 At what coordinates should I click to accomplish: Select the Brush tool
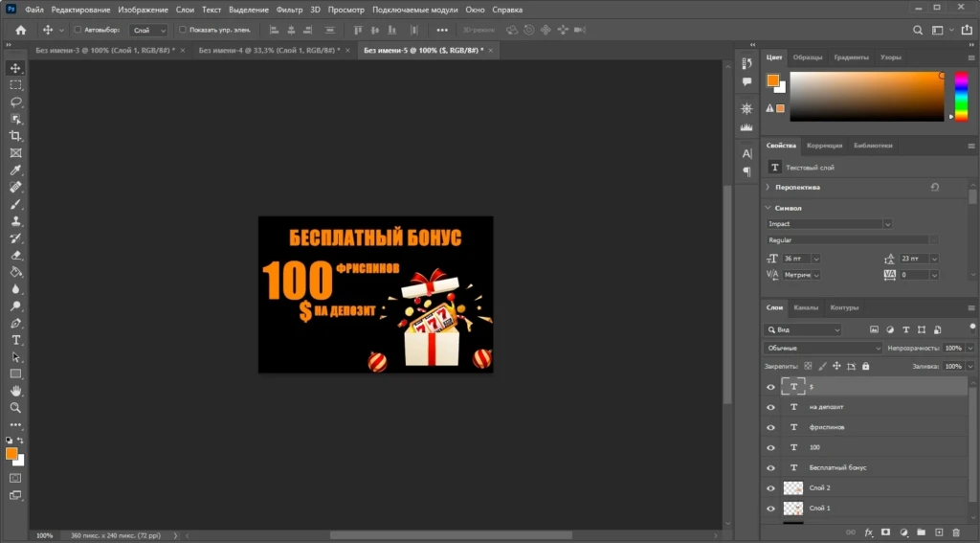(x=15, y=204)
